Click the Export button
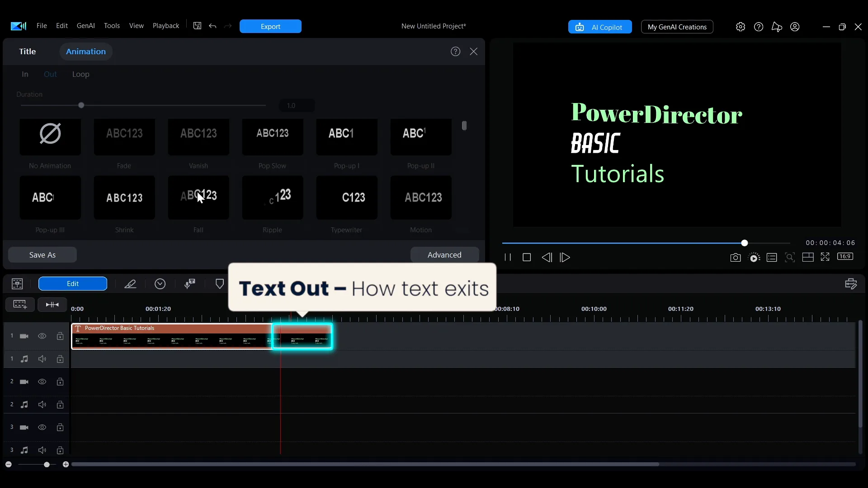The image size is (868, 488). [270, 26]
